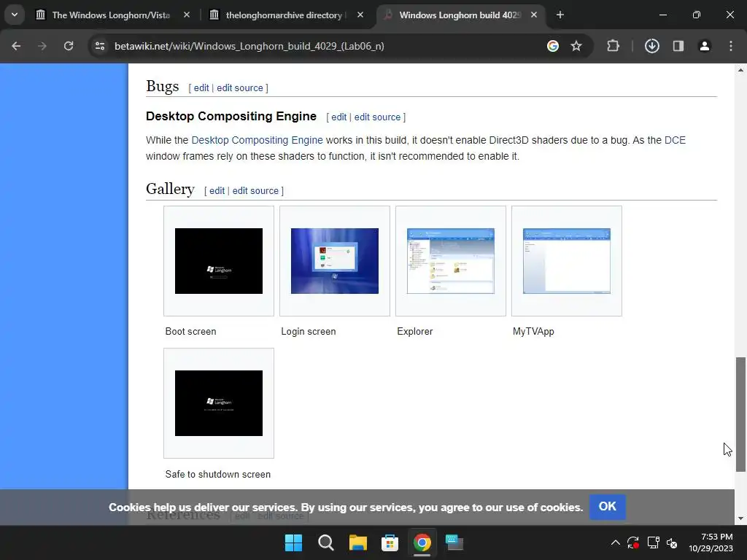The image size is (747, 560).
Task: Click the muted volume tray icon
Action: pos(672,542)
